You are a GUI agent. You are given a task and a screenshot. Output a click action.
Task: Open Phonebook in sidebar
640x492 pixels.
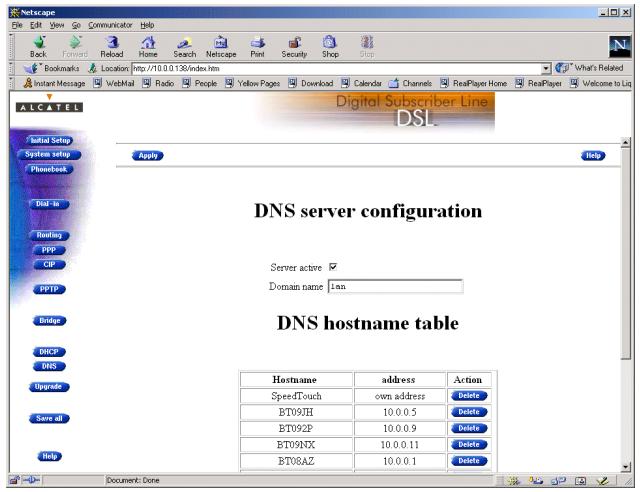[49, 169]
